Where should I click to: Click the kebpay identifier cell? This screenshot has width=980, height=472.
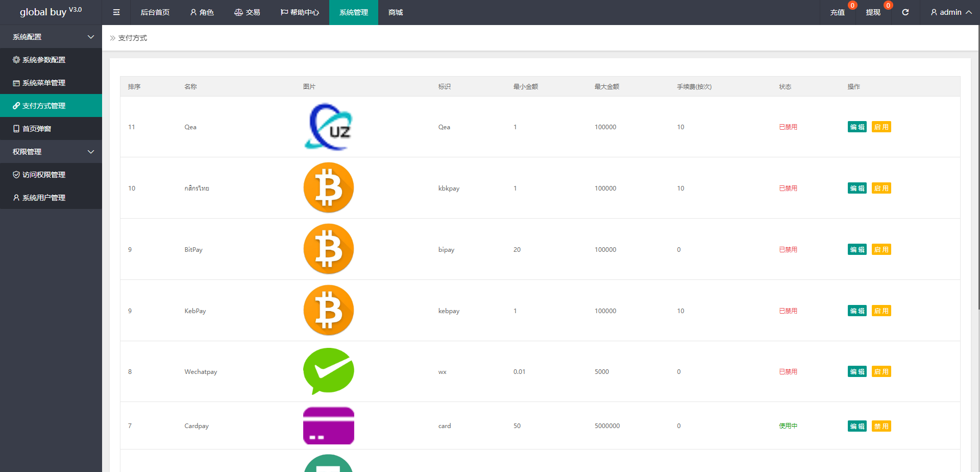[x=449, y=311]
